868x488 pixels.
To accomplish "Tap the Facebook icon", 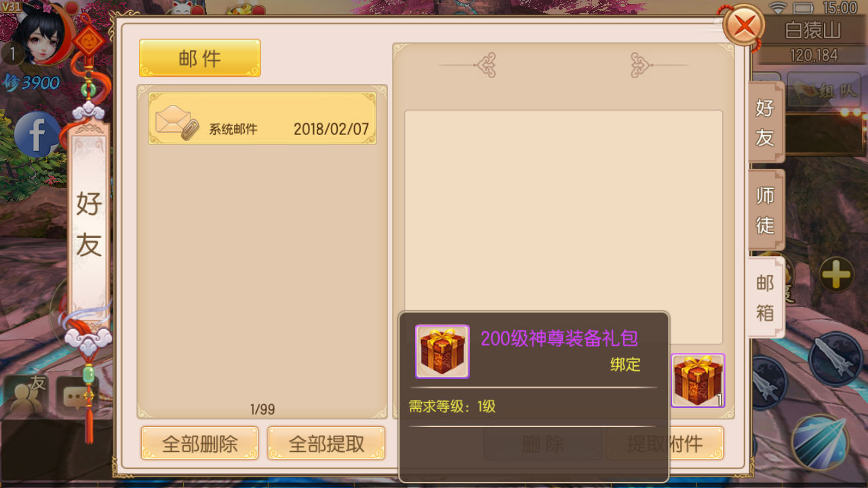I will point(37,134).
